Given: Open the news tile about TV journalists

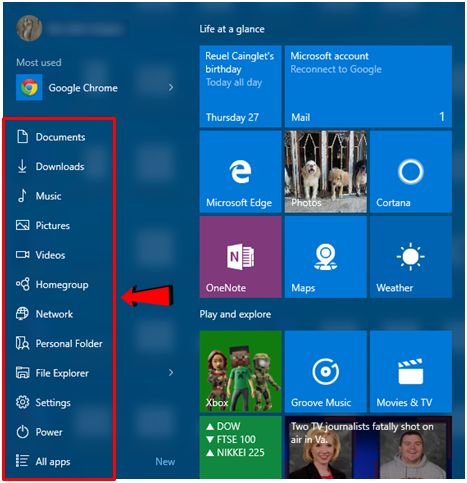Looking at the screenshot, I should tap(368, 447).
